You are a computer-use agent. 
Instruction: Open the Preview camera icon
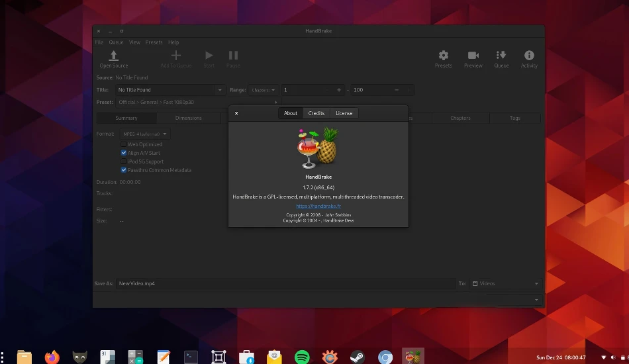tap(473, 56)
